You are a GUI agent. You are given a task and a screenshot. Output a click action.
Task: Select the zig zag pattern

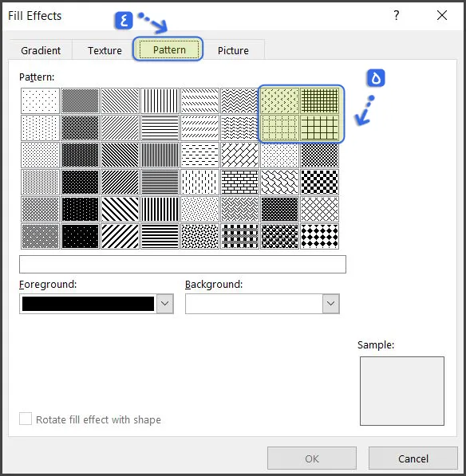tap(239, 101)
